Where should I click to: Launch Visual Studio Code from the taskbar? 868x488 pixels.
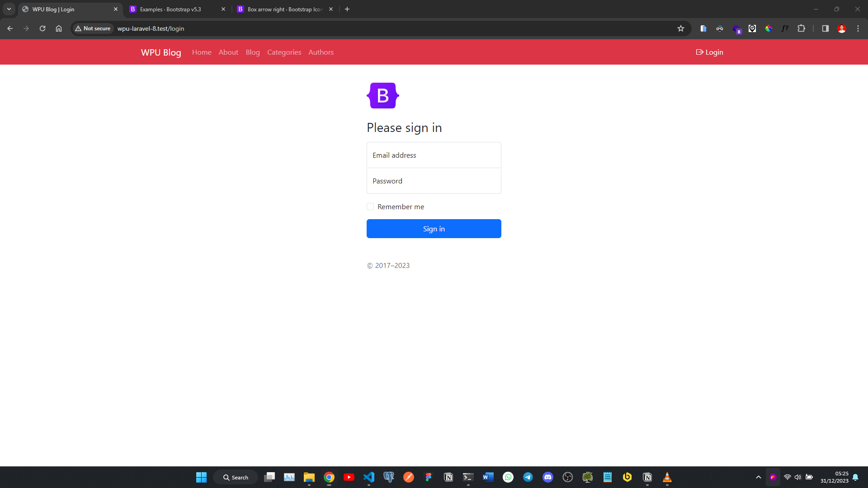pos(369,477)
